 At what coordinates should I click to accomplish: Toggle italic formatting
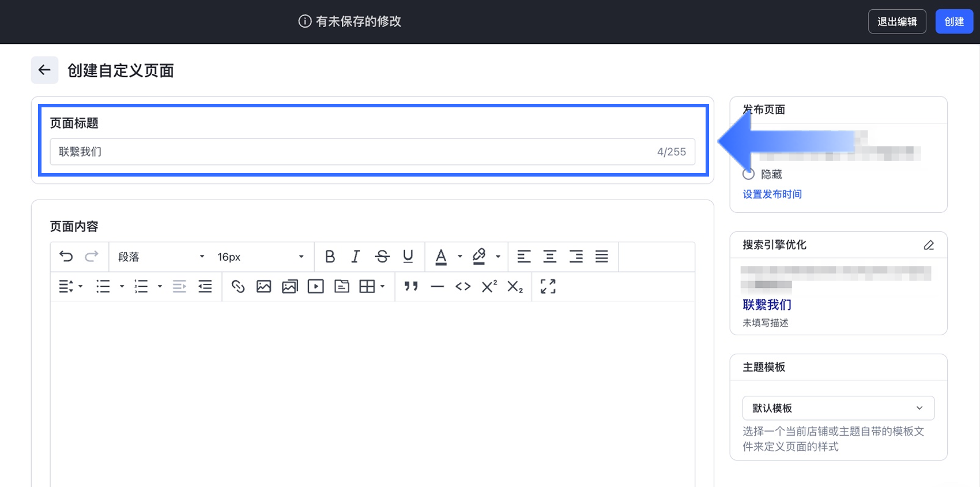356,256
